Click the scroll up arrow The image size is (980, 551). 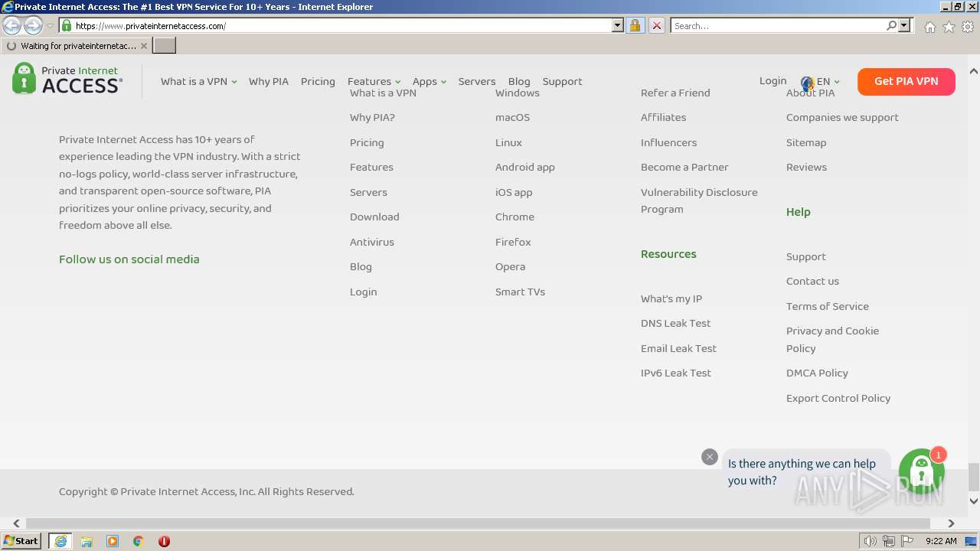(x=974, y=71)
